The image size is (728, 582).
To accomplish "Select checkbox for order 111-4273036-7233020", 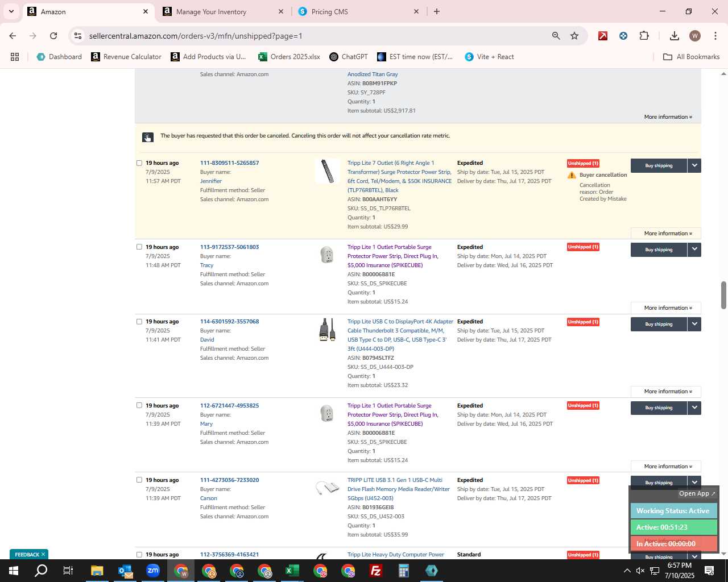I will coord(139,480).
